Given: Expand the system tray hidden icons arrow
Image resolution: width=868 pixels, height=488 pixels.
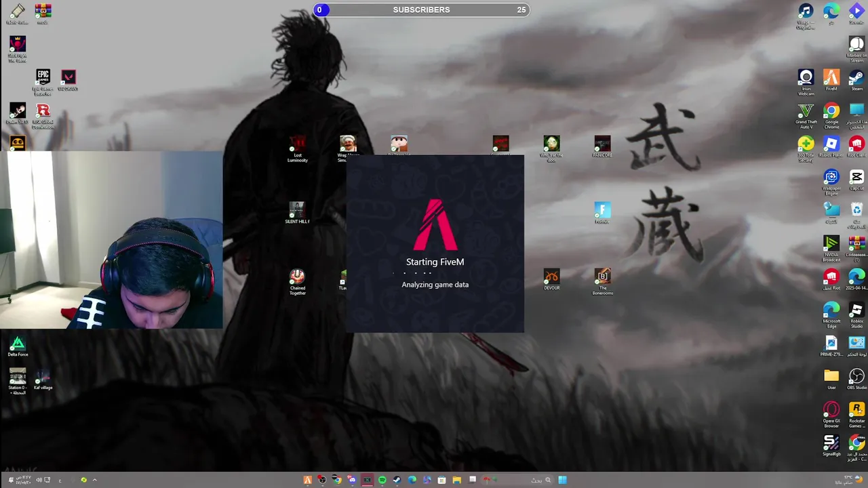Looking at the screenshot, I should 94,480.
